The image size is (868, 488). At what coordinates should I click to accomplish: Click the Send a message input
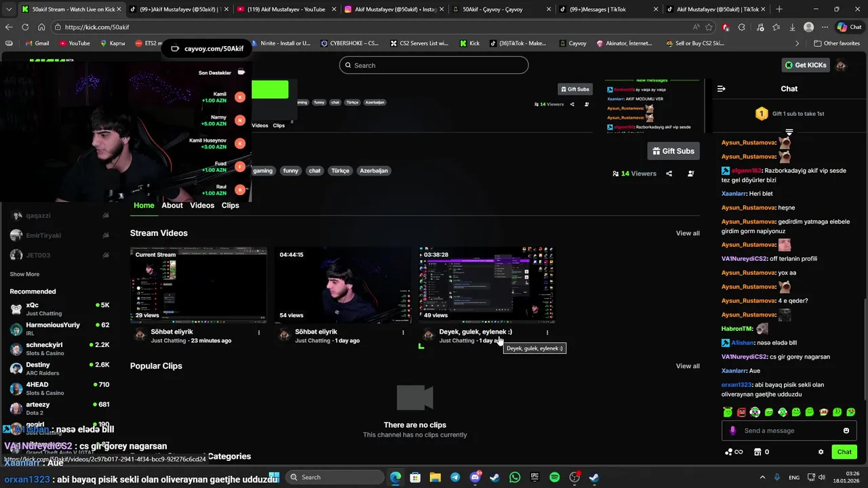tap(788, 430)
